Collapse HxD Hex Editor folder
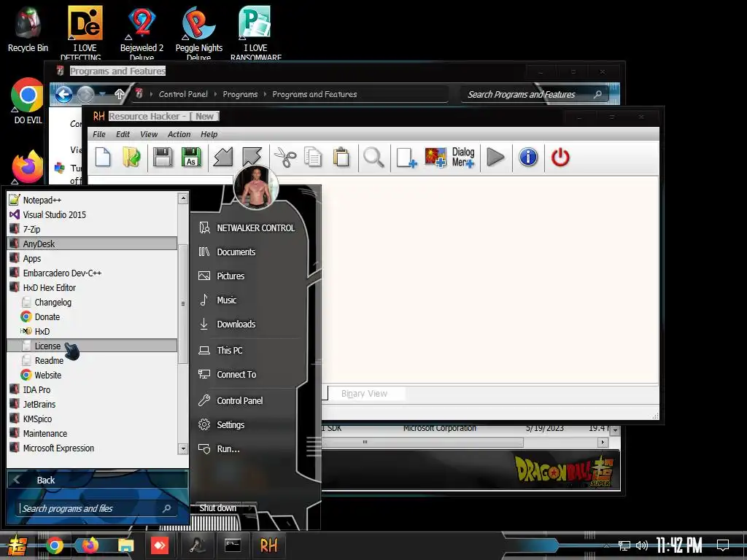The width and height of the screenshot is (747, 560). click(93, 287)
